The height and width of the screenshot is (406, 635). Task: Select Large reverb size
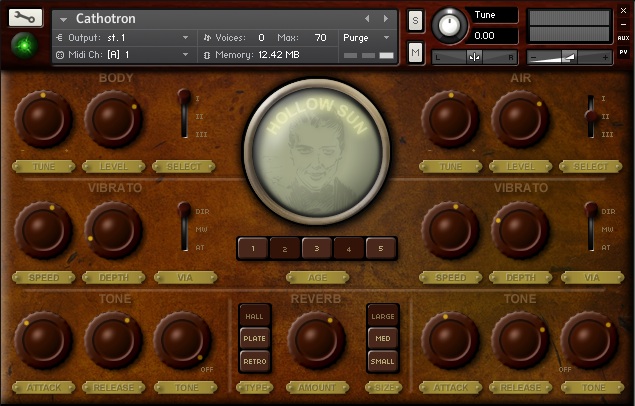pyautogui.click(x=383, y=316)
